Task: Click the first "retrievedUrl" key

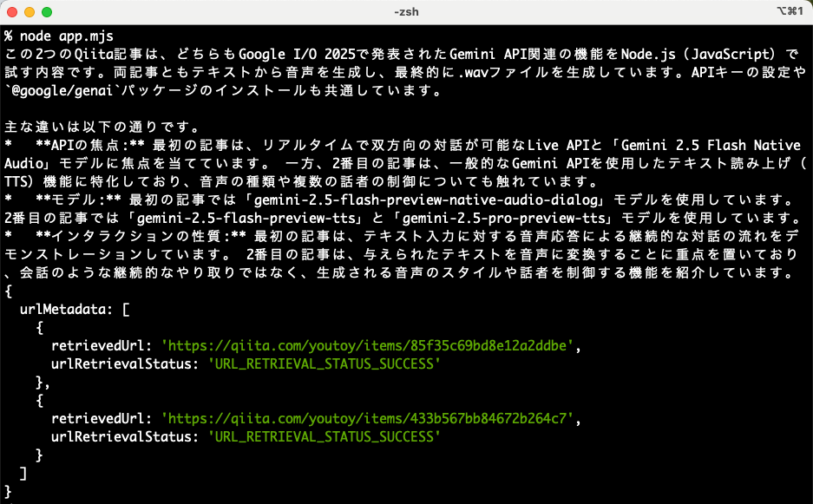Action: pos(102,345)
